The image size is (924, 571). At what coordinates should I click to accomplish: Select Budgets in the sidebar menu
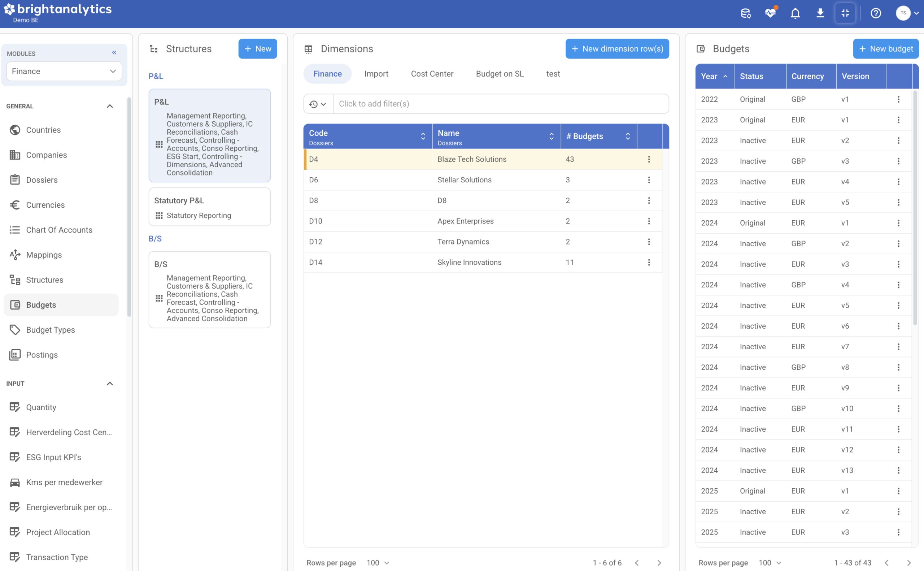(61, 305)
